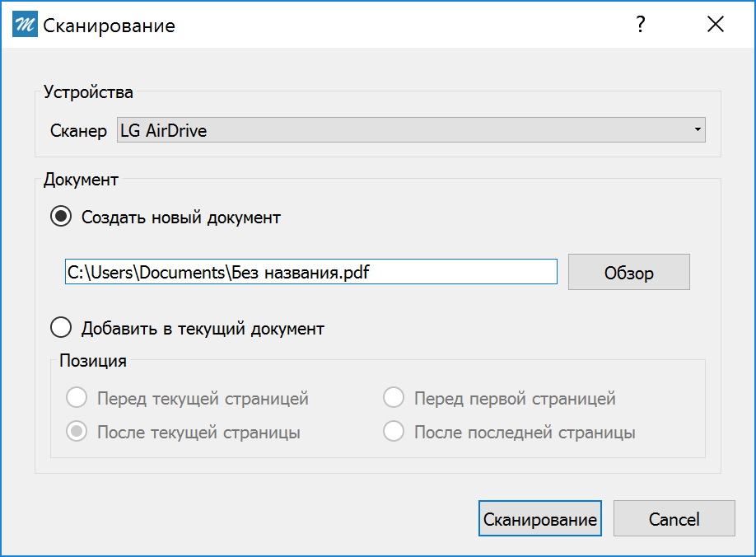Image resolution: width=756 pixels, height=557 pixels.
Task: Choose После последней страницы position
Action: click(x=394, y=432)
